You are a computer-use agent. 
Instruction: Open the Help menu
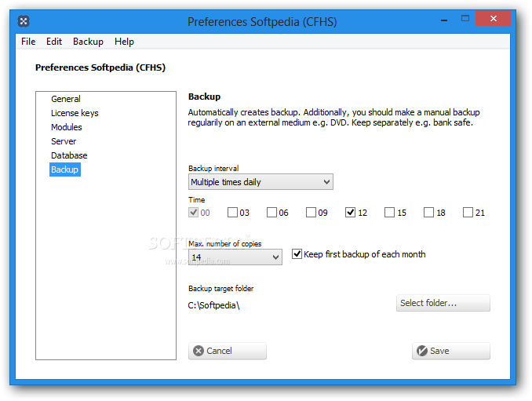124,42
